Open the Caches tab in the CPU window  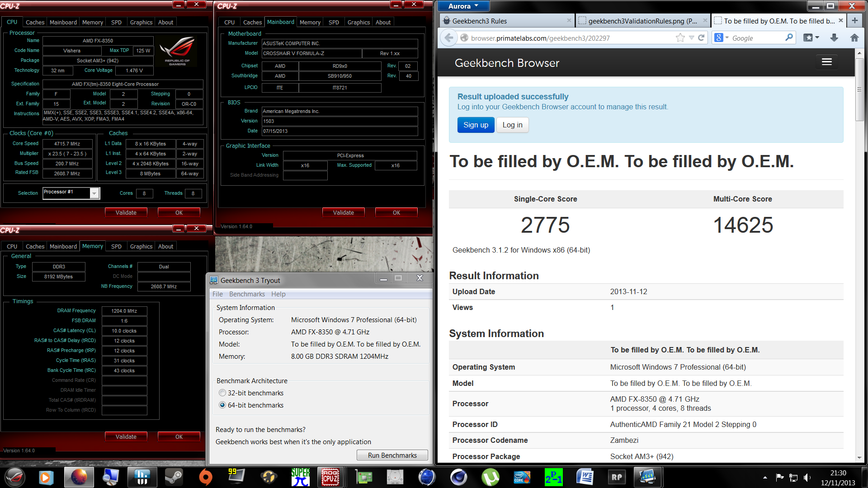[x=35, y=22]
